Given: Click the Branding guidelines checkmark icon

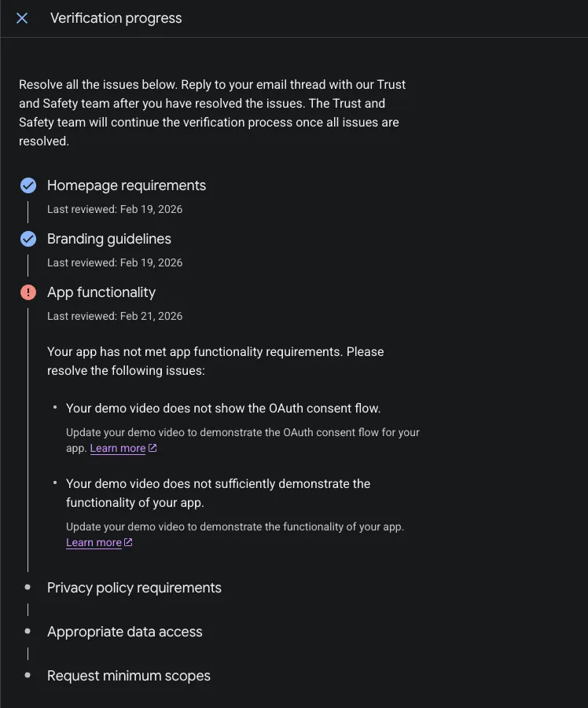Looking at the screenshot, I should tap(28, 239).
